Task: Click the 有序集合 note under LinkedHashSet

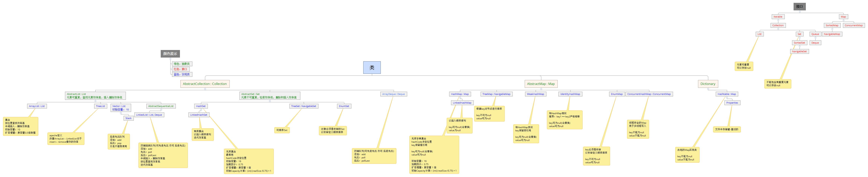Action: point(203,134)
